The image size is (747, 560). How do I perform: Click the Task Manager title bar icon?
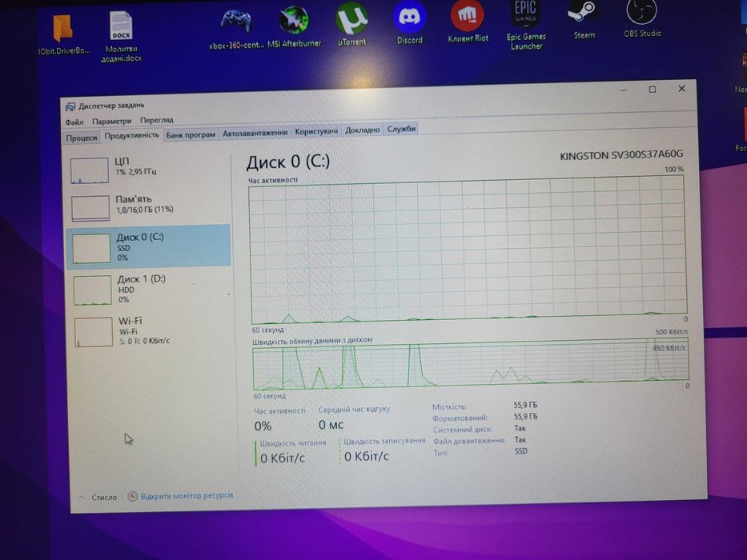[x=70, y=106]
